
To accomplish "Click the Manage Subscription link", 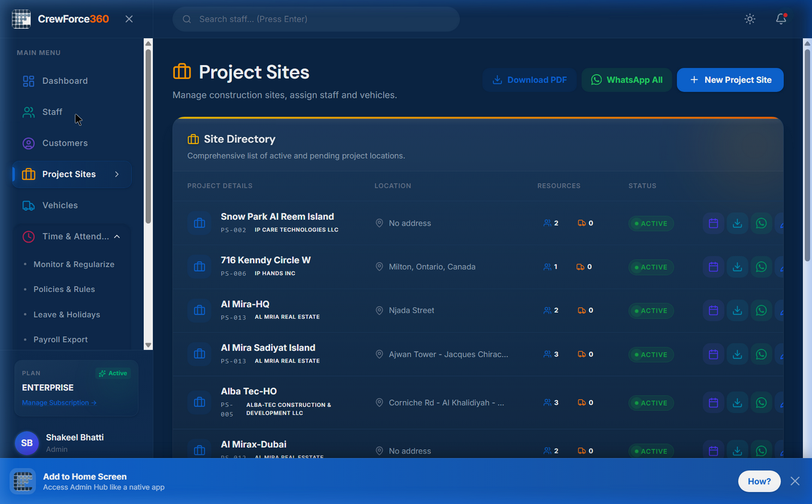I will pyautogui.click(x=59, y=403).
